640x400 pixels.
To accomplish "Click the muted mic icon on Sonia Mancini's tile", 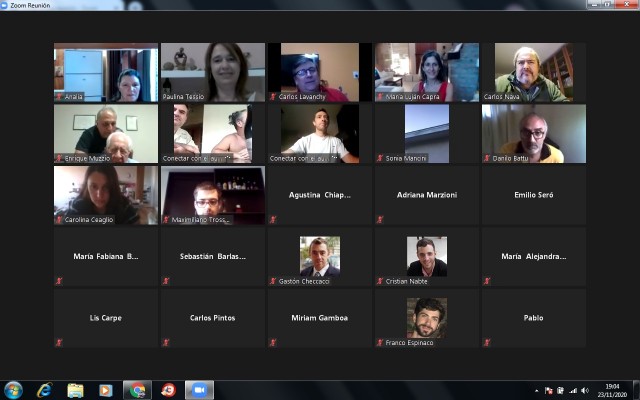I will 380,158.
